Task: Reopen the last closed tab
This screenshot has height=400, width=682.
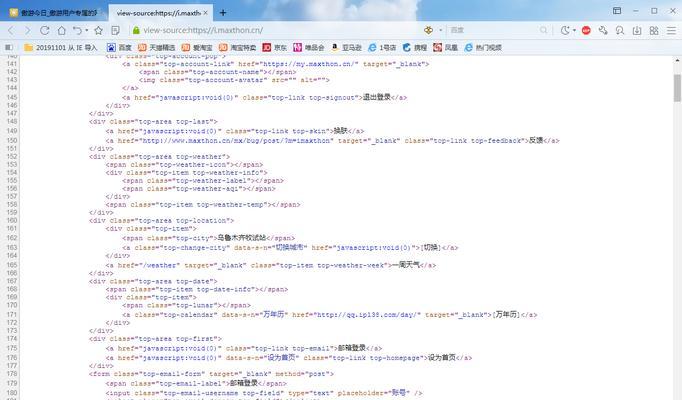Action: tap(77, 30)
